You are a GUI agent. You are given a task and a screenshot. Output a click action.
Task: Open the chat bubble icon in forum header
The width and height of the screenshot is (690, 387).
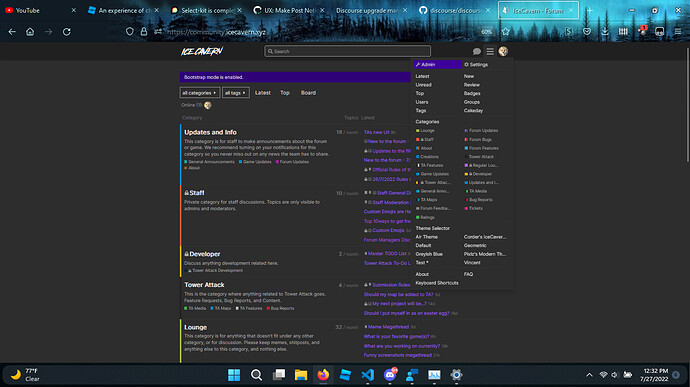point(476,52)
